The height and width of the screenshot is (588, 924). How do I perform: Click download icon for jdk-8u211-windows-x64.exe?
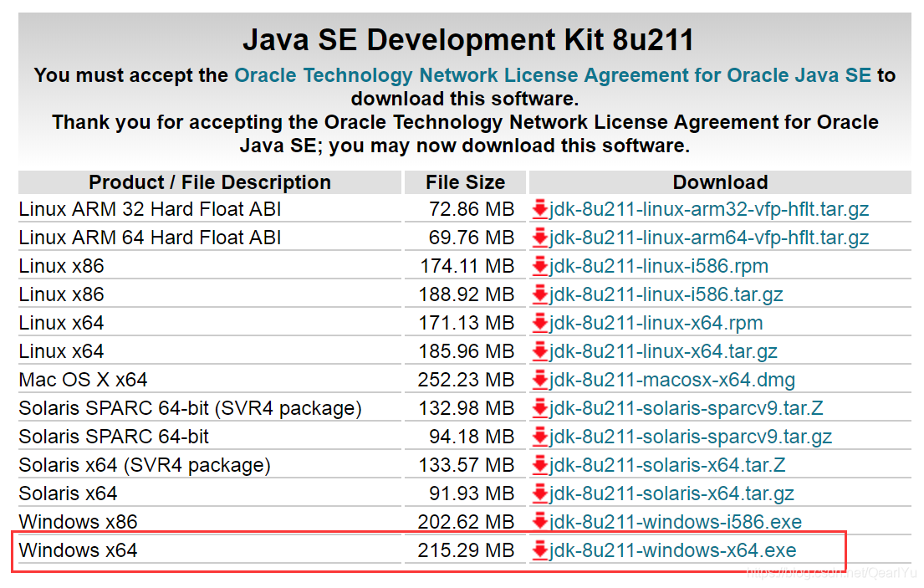tap(540, 550)
